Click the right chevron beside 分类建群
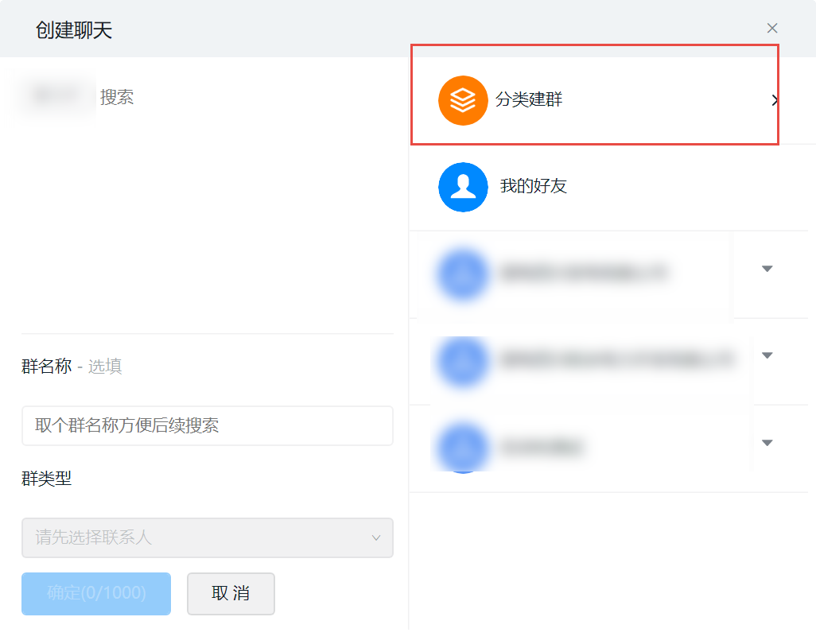This screenshot has width=816, height=644. point(775,100)
